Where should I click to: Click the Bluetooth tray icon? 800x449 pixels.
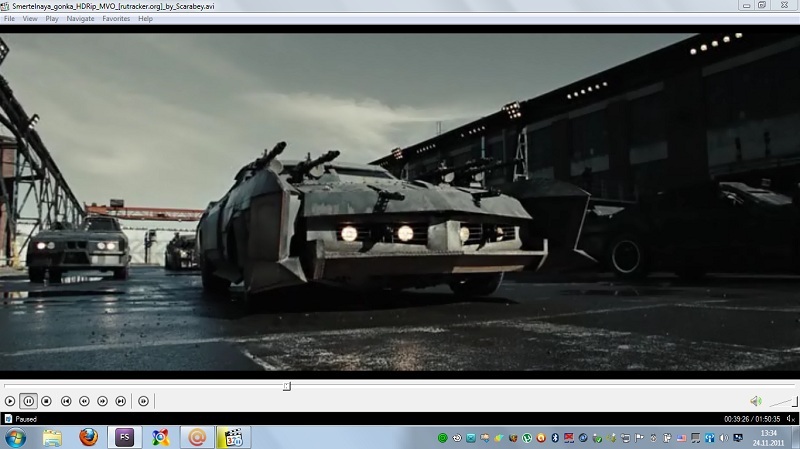[x=555, y=438]
